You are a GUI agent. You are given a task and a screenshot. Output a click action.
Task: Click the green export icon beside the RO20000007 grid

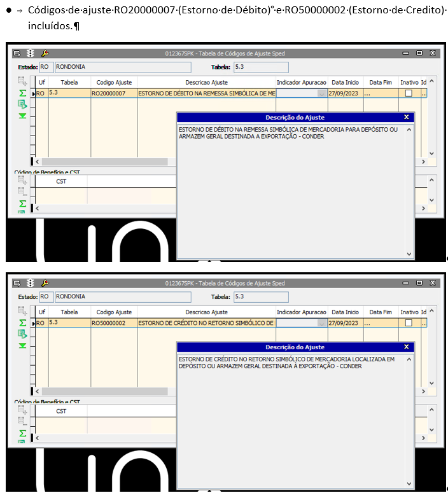pyautogui.click(x=22, y=104)
